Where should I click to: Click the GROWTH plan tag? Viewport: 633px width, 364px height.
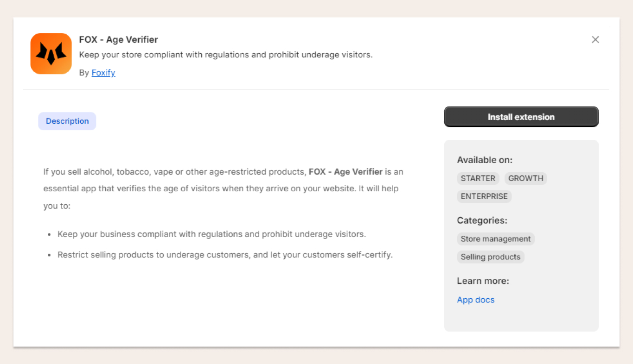click(526, 178)
